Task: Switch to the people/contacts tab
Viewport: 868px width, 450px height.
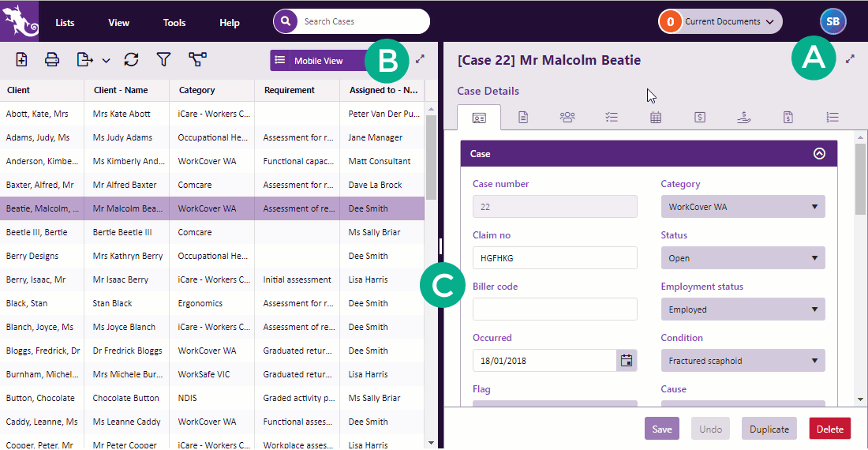Action: [x=567, y=118]
